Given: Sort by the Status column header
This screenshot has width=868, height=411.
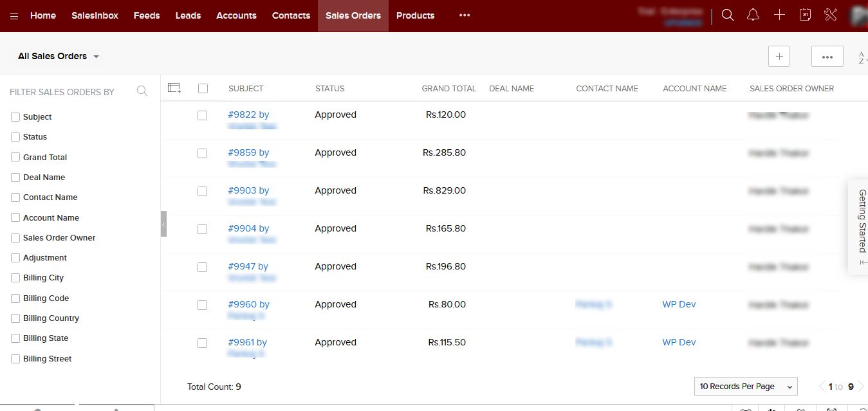Looking at the screenshot, I should point(329,88).
